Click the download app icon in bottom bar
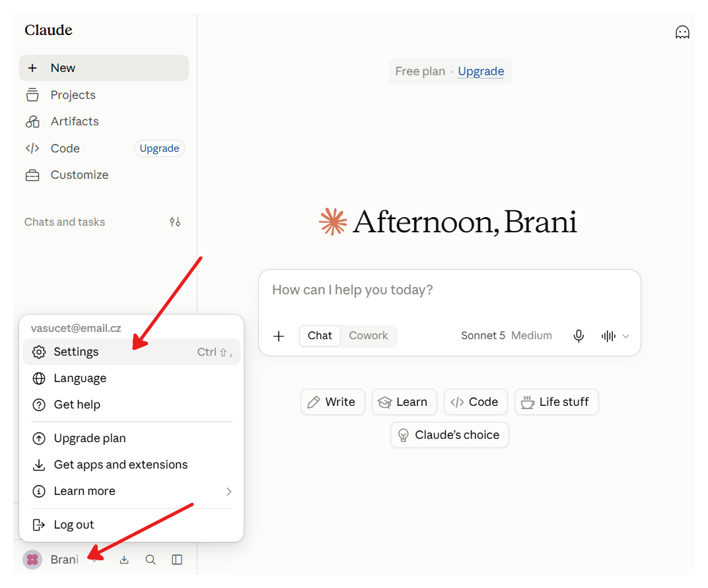 124,560
